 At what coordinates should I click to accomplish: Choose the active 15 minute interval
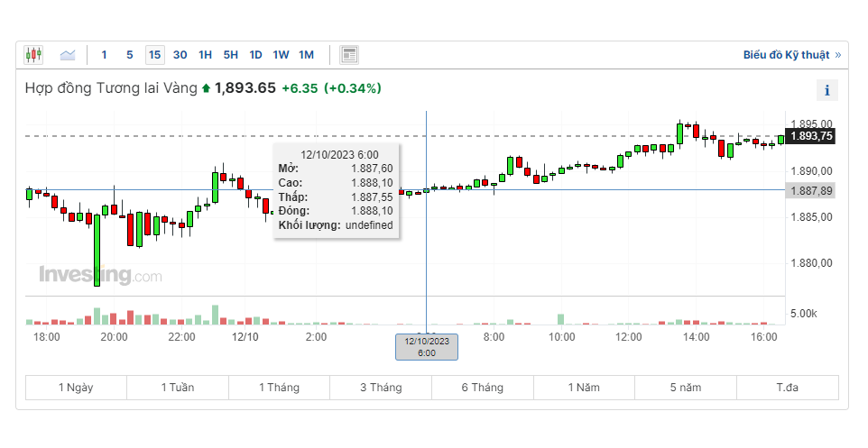point(154,55)
